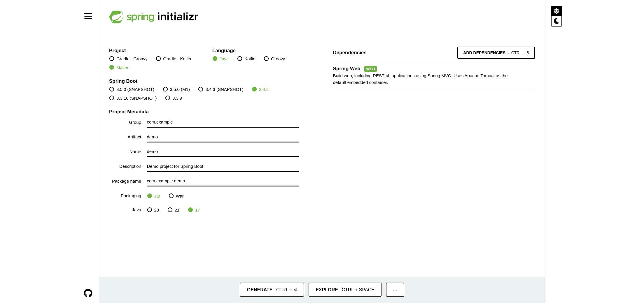The width and height of the screenshot is (644, 303).
Task: Select Java version 21
Action: 174,210
